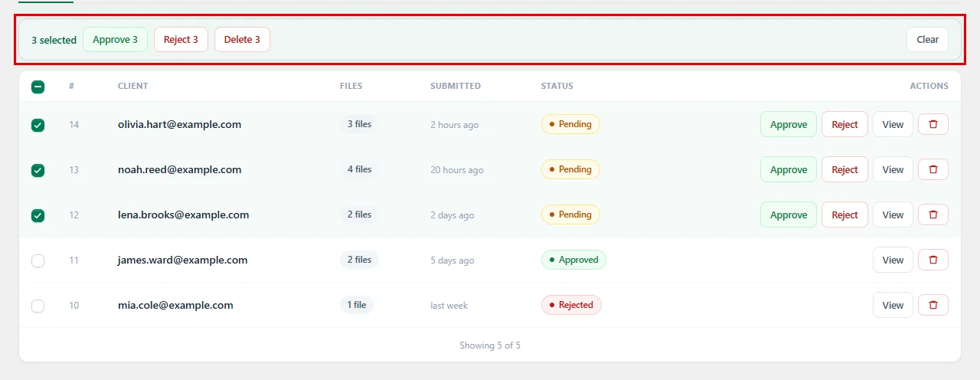Click the Rejected status badge
Viewport: 980px width, 380px height.
571,305
